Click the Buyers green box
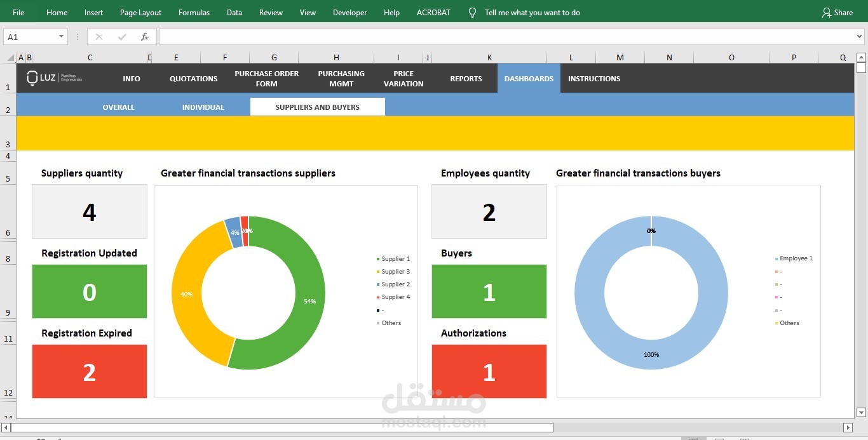The width and height of the screenshot is (868, 440). [x=489, y=291]
